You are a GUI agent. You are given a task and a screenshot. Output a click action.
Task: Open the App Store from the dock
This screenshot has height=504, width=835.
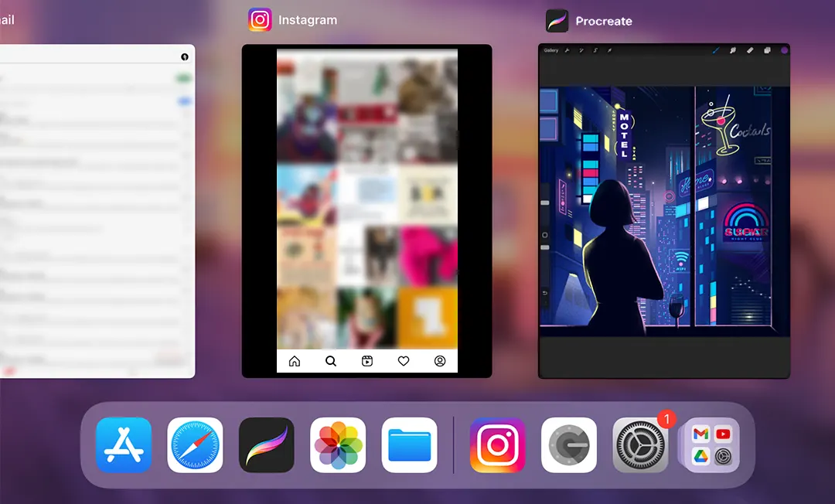click(124, 445)
